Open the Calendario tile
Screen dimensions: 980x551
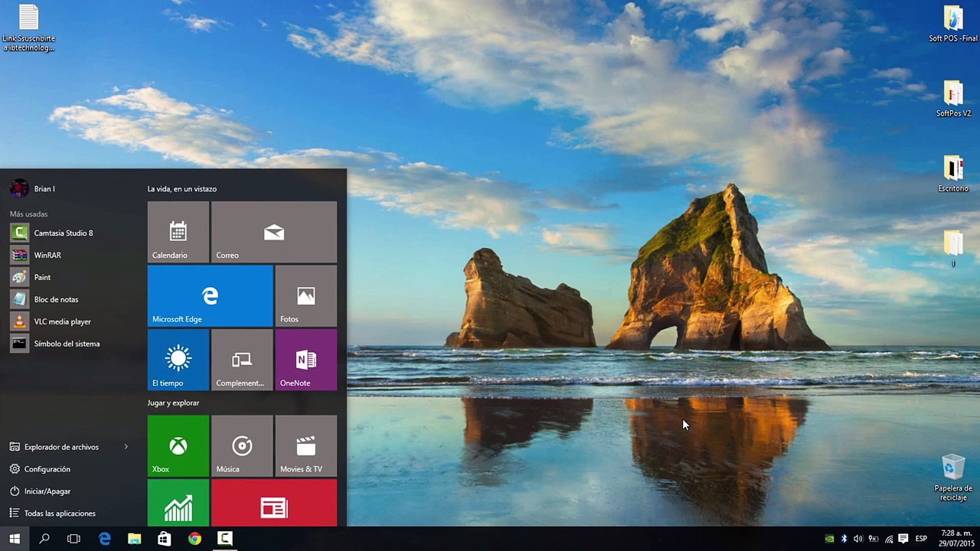pos(178,232)
